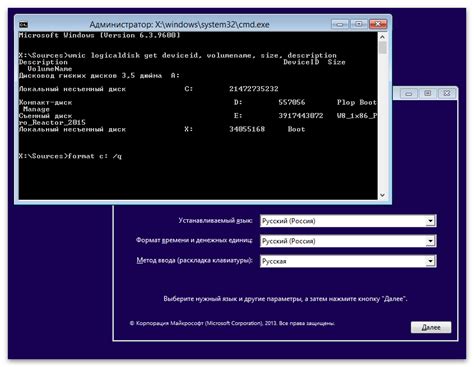Screen dimensions: 474x367
Task: Minimize the cmd.exe window
Action: (340, 24)
